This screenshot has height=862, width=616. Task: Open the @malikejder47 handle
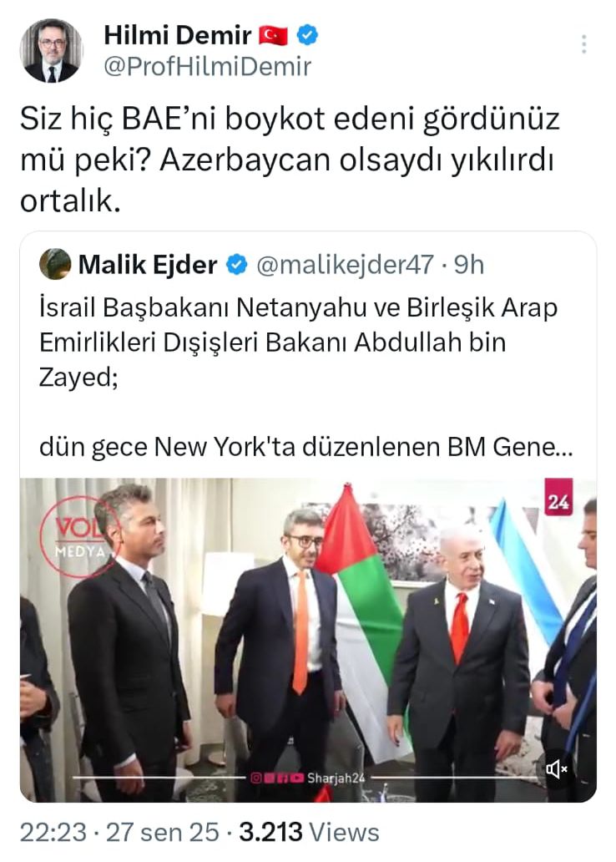point(345,265)
